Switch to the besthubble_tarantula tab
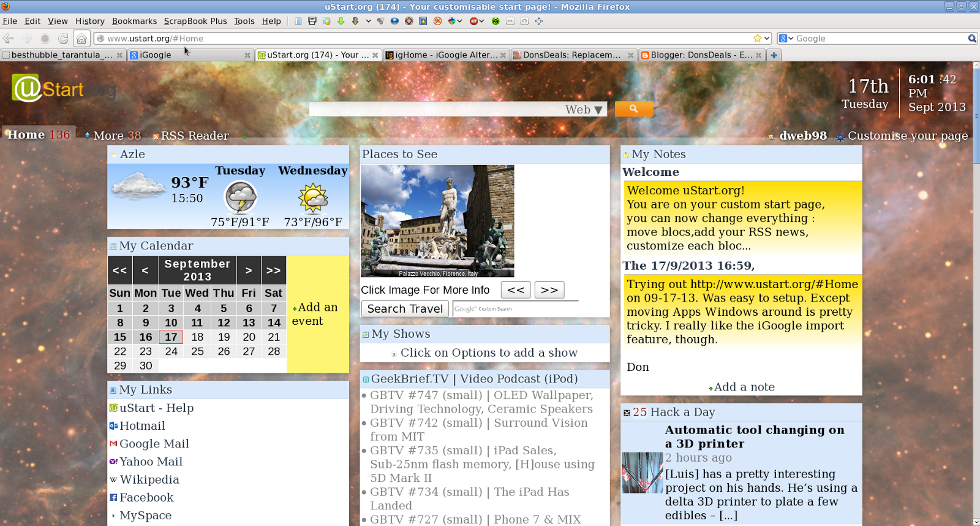This screenshot has height=526, width=980. [x=62, y=55]
